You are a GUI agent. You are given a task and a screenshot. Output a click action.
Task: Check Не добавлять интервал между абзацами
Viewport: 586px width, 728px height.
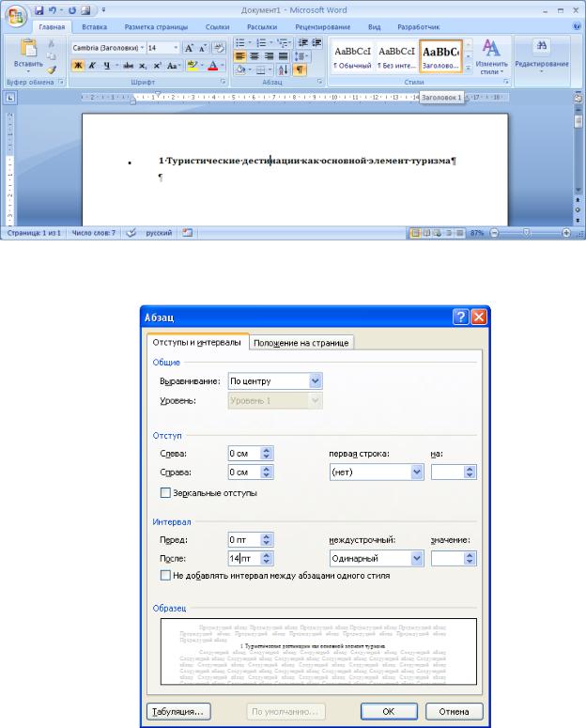[165, 575]
